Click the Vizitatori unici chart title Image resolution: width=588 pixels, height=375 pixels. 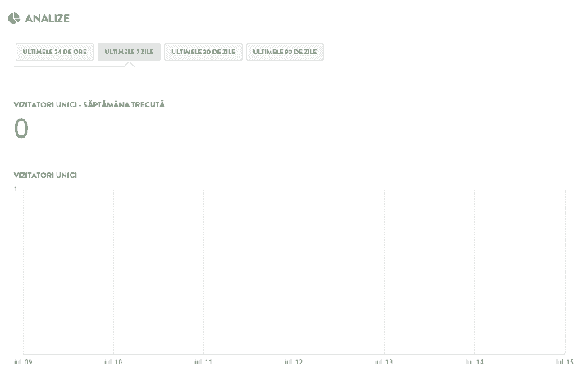pos(45,176)
